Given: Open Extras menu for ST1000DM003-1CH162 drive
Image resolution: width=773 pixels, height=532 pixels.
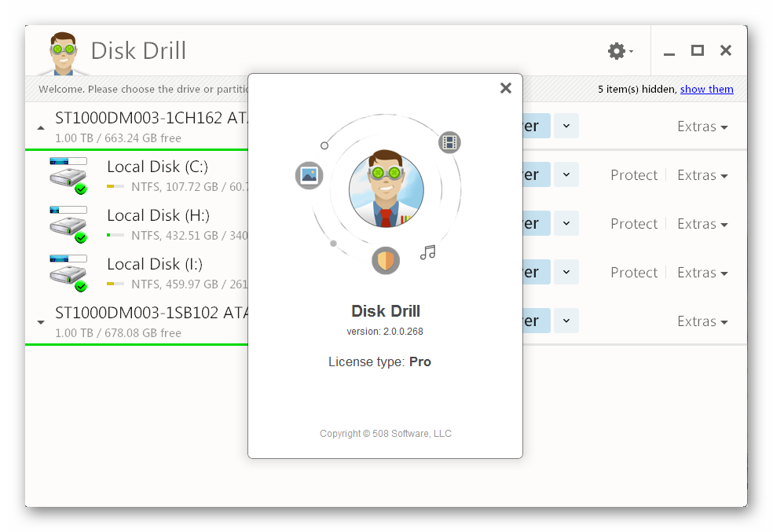Looking at the screenshot, I should point(702,127).
